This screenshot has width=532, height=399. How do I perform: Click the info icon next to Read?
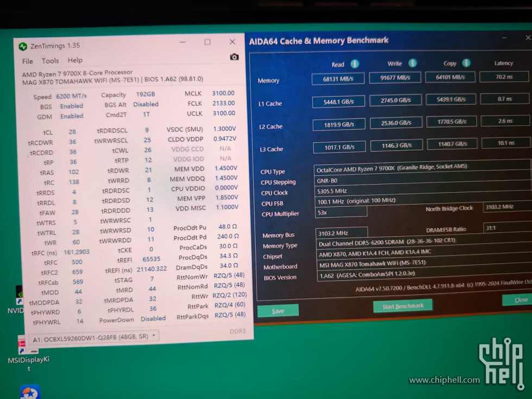coord(354,64)
